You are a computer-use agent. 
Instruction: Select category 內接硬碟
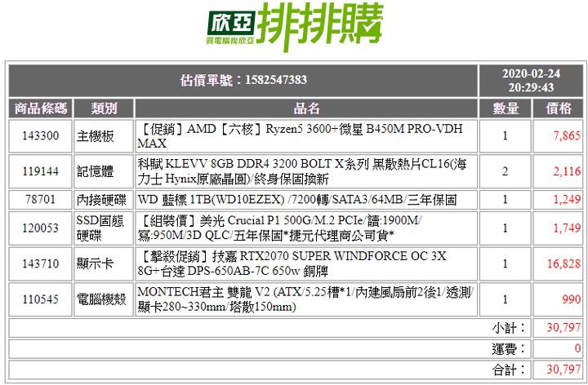point(101,200)
